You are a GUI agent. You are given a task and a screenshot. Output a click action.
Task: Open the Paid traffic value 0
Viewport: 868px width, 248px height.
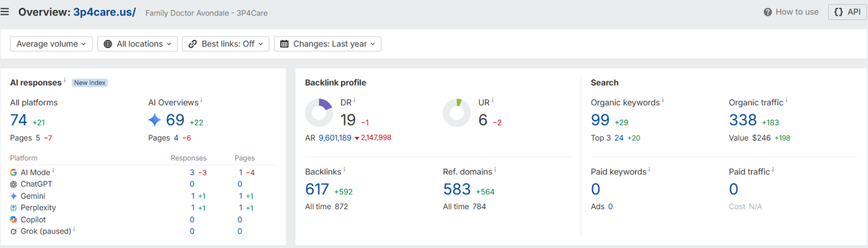pyautogui.click(x=733, y=189)
